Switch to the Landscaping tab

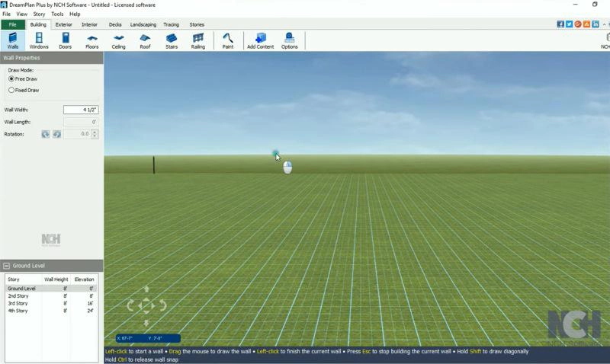tap(143, 24)
